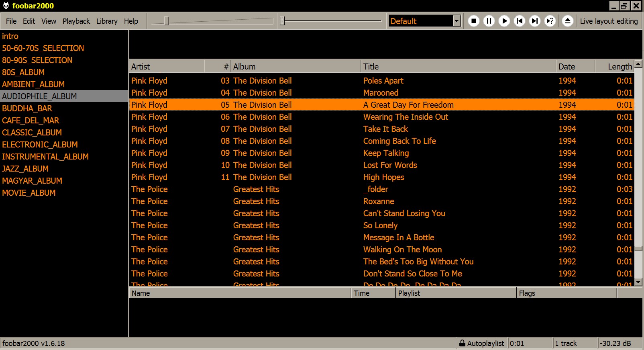Click the Stop playback button
Viewport: 644px width, 350px height.
pos(474,21)
